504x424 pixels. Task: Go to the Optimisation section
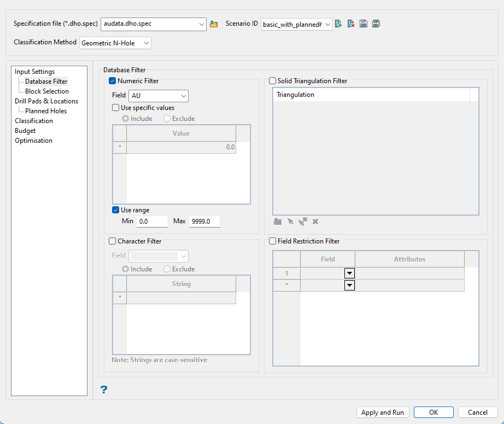click(x=34, y=141)
